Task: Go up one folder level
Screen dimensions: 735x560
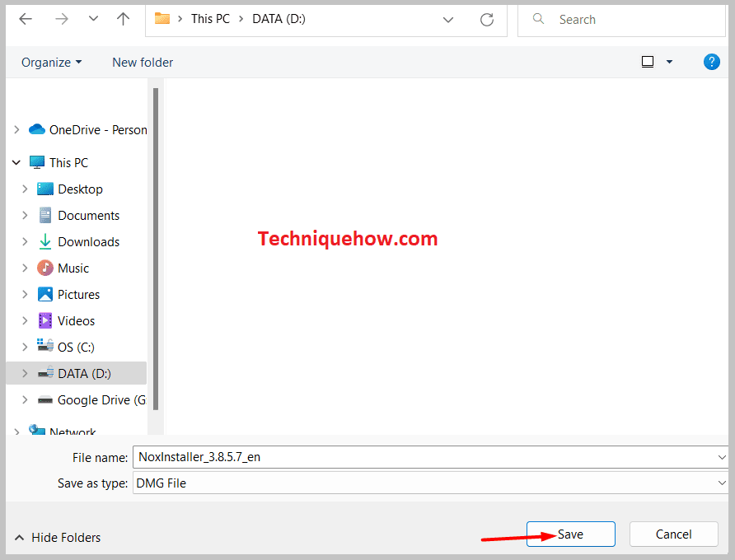Action: [x=123, y=19]
